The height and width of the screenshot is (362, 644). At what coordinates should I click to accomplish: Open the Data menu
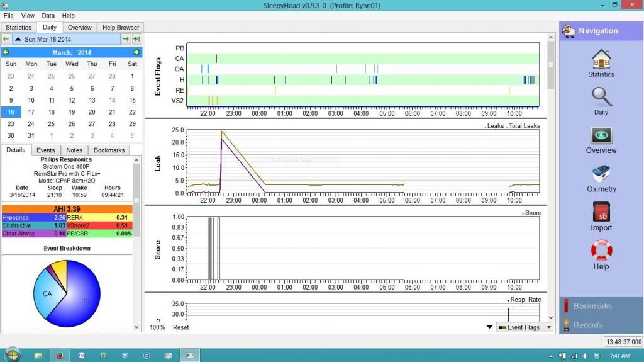click(x=48, y=16)
